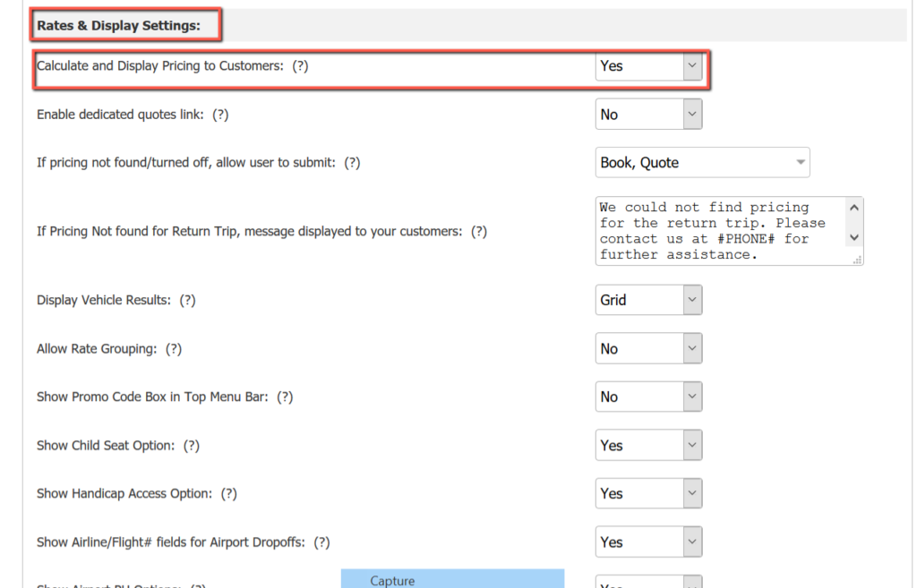This screenshot has height=588, width=917.
Task: Open (?) tooltip for Allow Rate Grouping
Action: 174,349
